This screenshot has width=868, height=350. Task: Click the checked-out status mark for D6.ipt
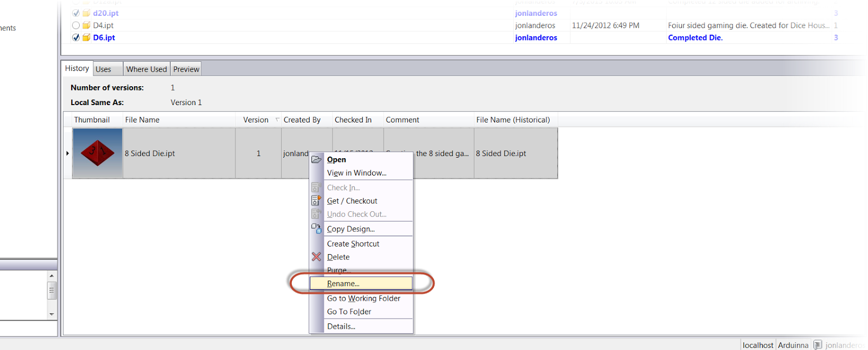[x=76, y=37]
